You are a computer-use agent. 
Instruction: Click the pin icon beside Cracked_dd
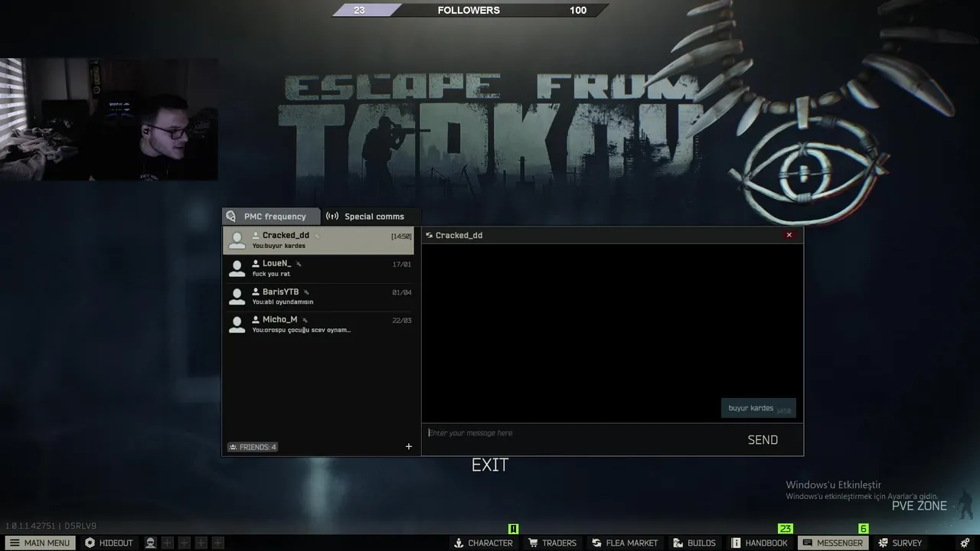click(317, 236)
